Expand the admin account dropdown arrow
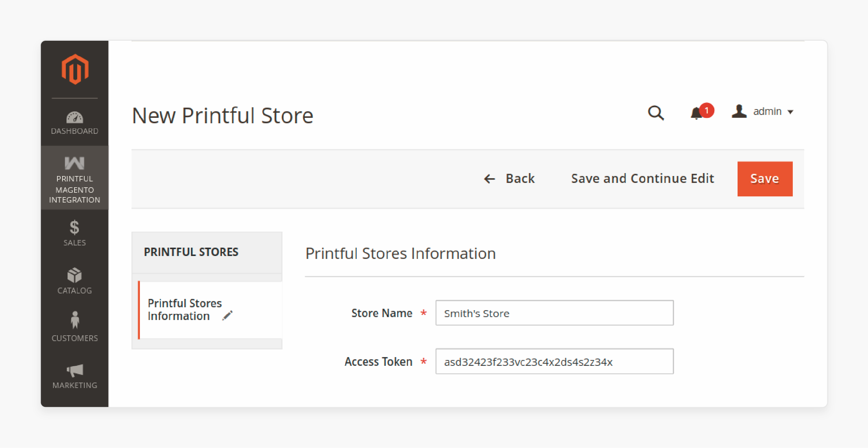The width and height of the screenshot is (868, 448). (790, 112)
